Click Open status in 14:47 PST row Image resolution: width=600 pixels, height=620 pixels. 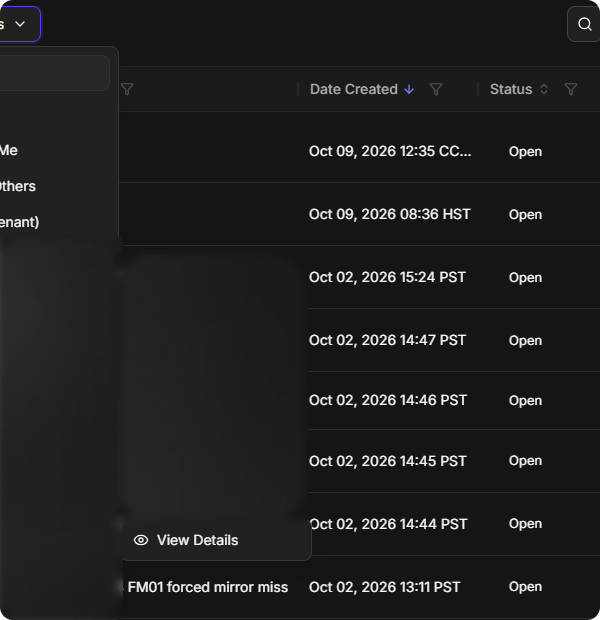coord(525,340)
